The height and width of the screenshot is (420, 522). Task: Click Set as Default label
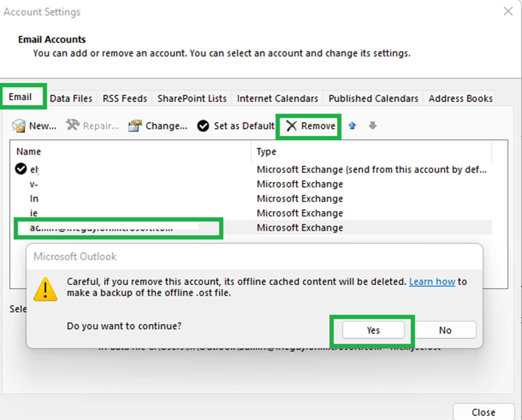pos(244,126)
